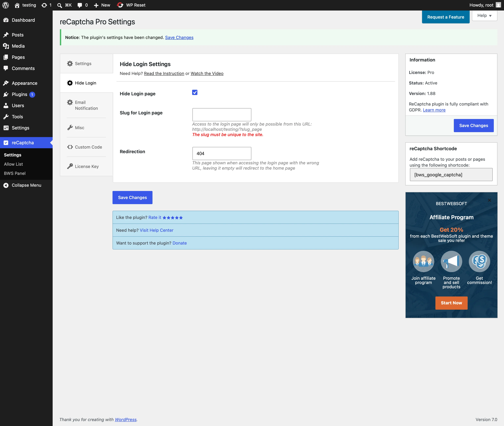Open the Read the Instruction link
Screen dimensions: 504x426
click(164, 73)
